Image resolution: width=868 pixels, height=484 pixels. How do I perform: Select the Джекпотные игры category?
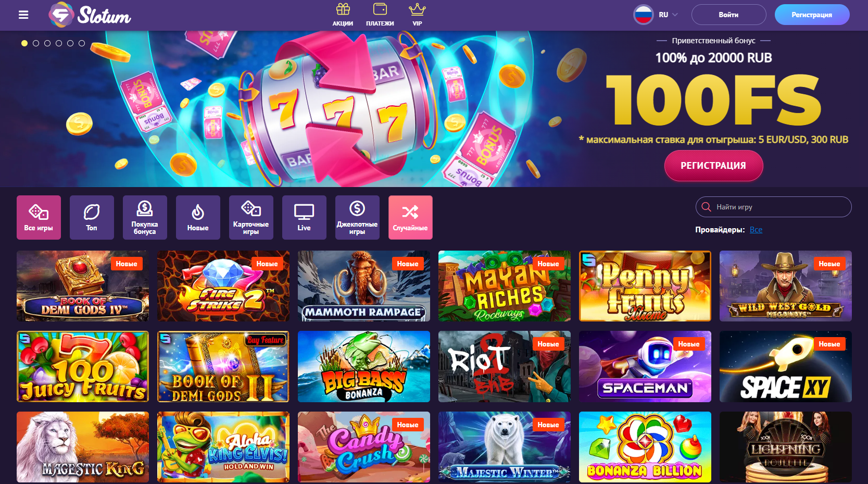point(357,217)
